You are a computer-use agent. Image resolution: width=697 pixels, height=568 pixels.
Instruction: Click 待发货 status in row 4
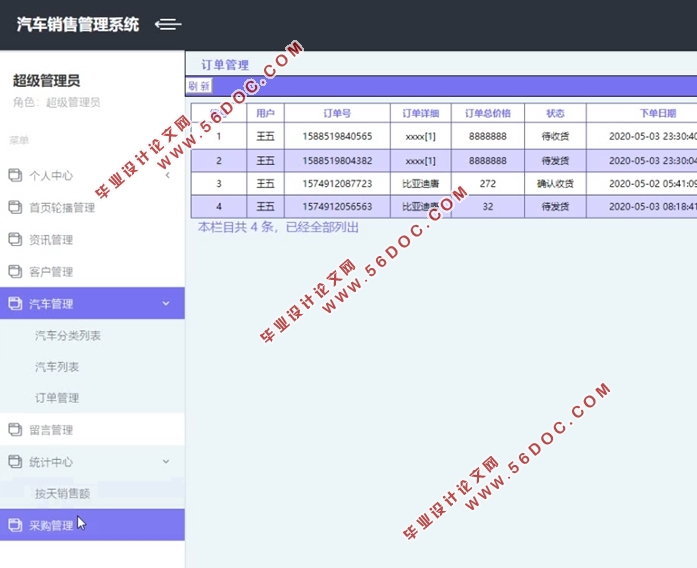pos(555,207)
